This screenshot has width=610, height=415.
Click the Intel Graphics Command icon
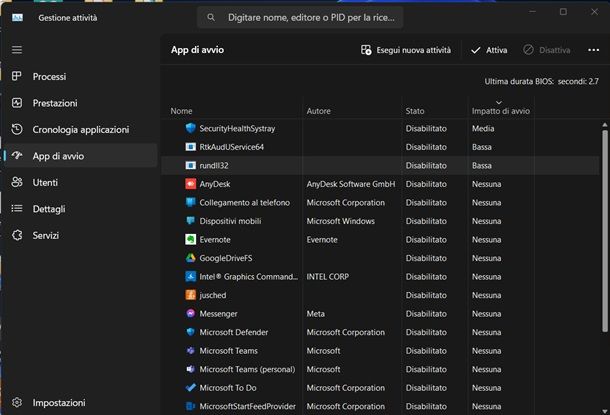190,276
